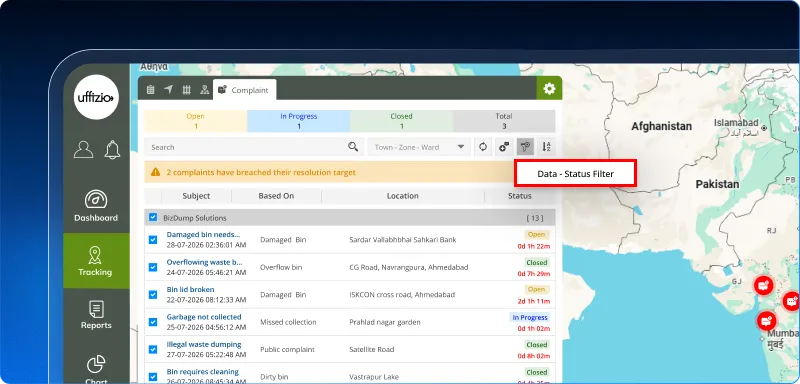Image resolution: width=800 pixels, height=384 pixels.
Task: Uncheck the Overflowing waste complaint checkbox
Action: tap(153, 267)
